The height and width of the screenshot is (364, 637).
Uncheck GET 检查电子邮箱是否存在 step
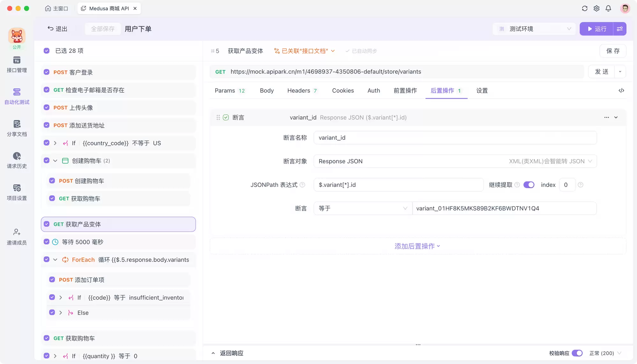click(47, 90)
